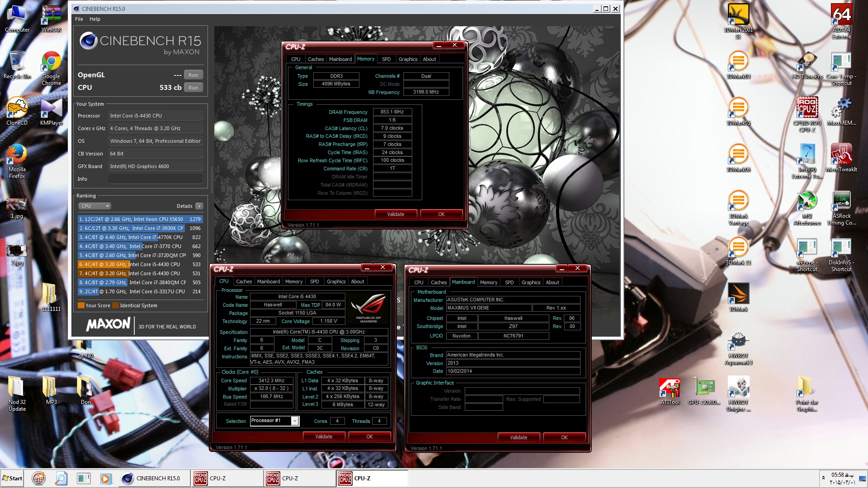Screen dimensions: 868x488
Task: Open 3DMark2001 SE shortcut
Action: (x=738, y=21)
